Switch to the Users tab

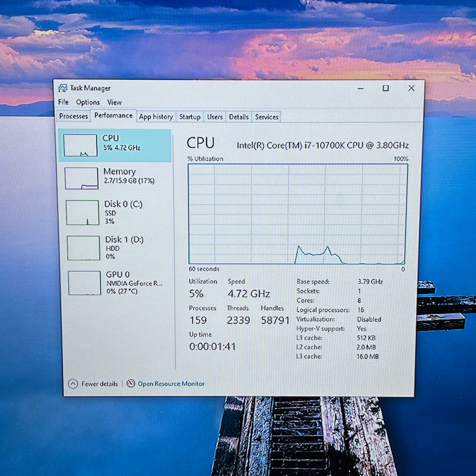click(x=215, y=117)
